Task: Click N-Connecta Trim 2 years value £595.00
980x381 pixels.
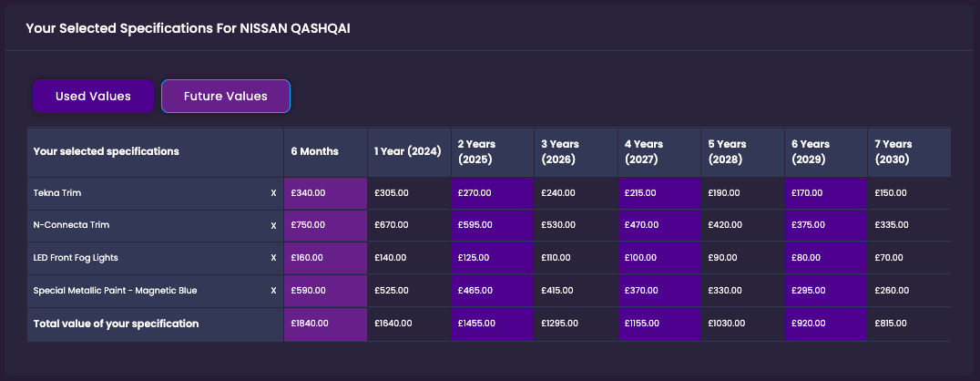Action: coord(475,225)
